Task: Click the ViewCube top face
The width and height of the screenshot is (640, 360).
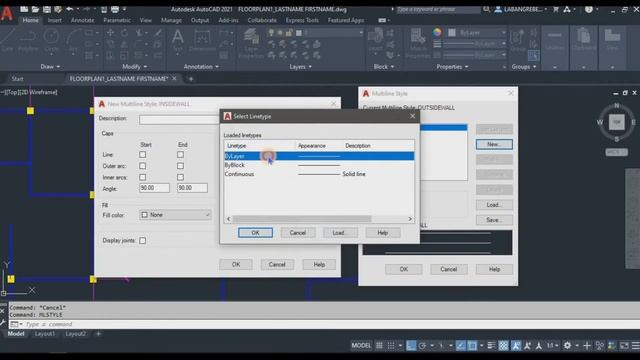Action: tap(616, 122)
